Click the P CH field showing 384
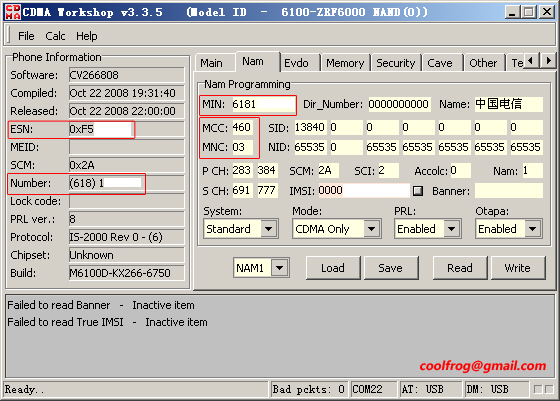 click(267, 170)
